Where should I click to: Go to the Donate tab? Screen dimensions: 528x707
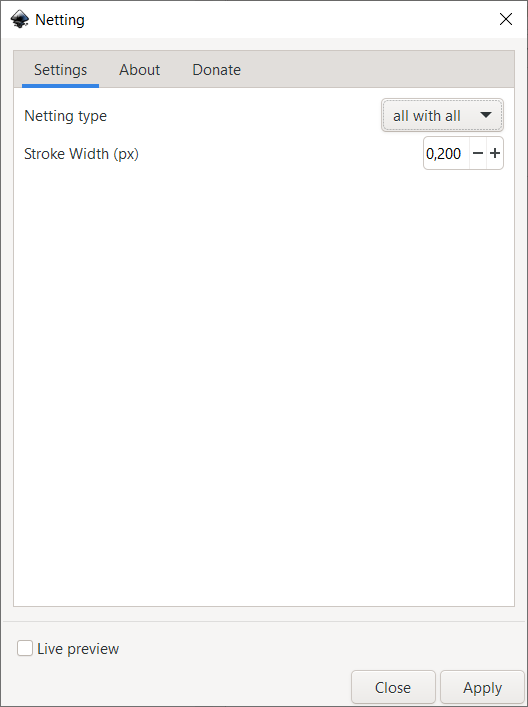pos(216,70)
